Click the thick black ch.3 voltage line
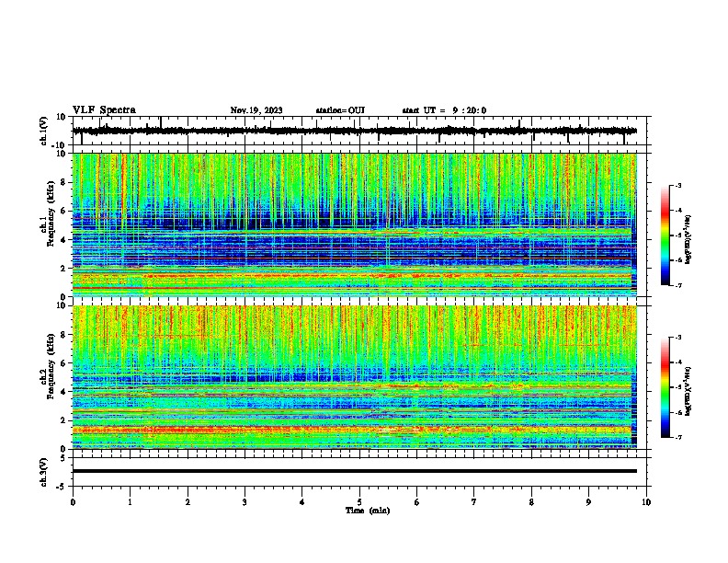The width and height of the screenshot is (728, 563). (x=355, y=471)
